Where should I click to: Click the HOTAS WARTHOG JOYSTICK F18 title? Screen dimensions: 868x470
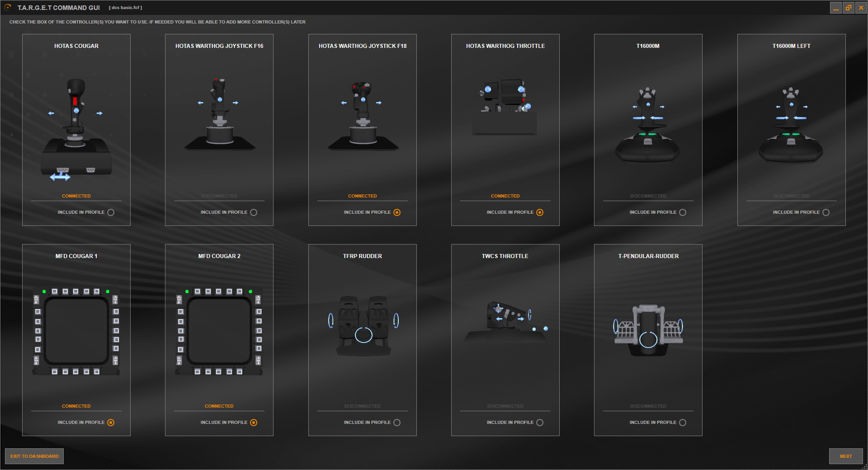coord(363,46)
